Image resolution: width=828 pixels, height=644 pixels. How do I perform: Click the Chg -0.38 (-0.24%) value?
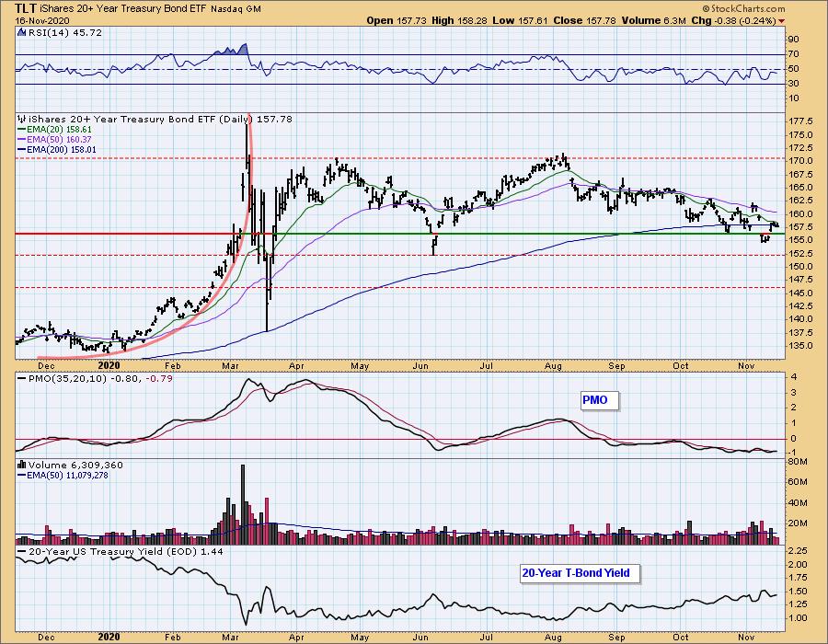(x=733, y=20)
